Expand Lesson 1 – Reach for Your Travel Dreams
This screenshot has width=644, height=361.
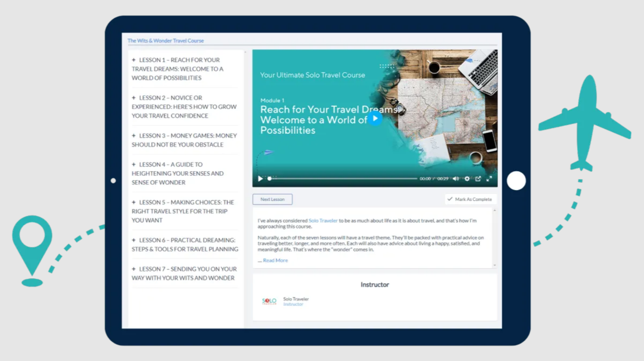click(177, 69)
